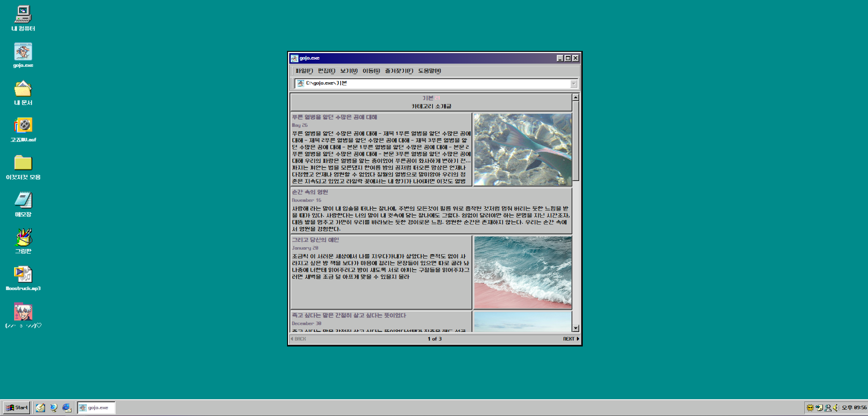The width and height of the screenshot is (868, 416).
Task: Click the globe quick launch icon in taskbar
Action: coord(54,408)
